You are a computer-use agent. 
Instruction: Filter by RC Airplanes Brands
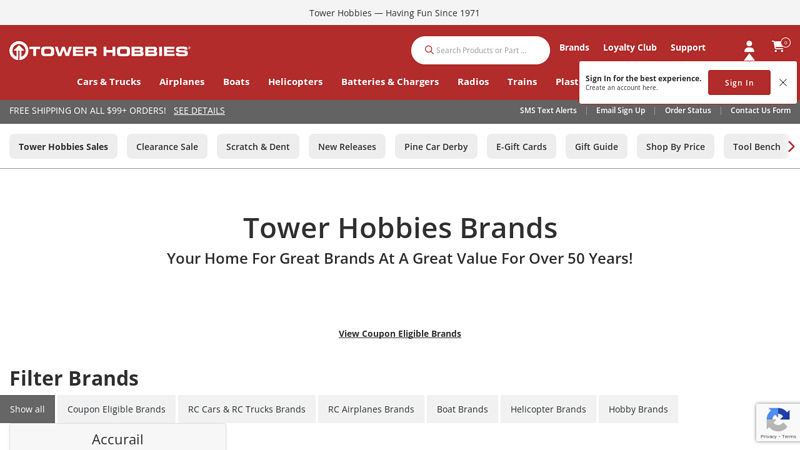(371, 409)
